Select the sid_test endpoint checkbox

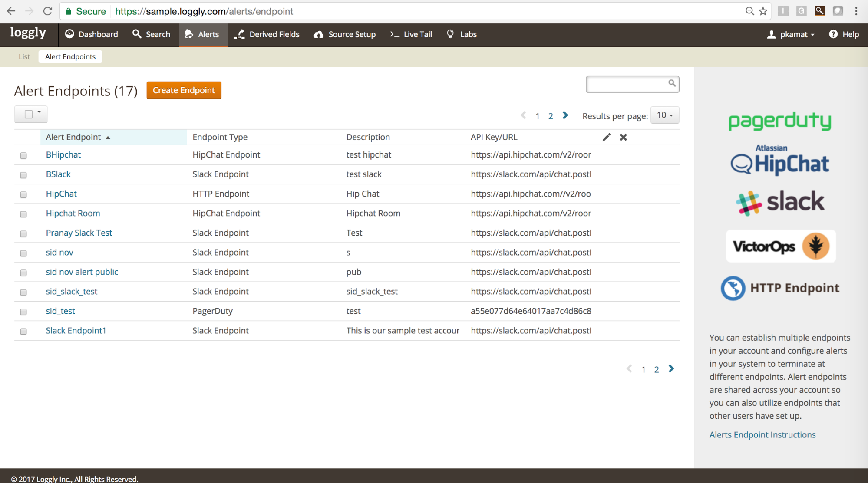coord(23,312)
